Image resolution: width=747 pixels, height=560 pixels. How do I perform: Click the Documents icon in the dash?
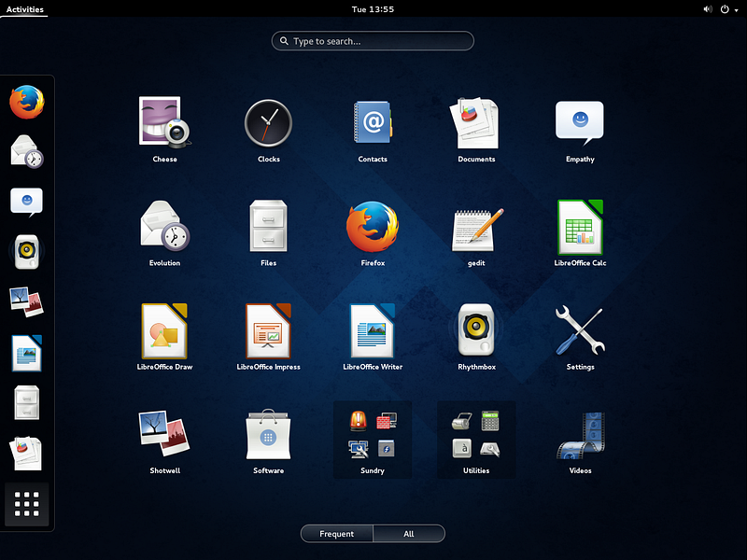(27, 453)
